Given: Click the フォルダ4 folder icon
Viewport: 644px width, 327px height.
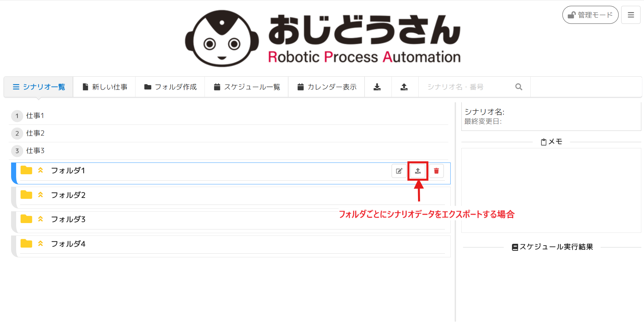Looking at the screenshot, I should click(x=26, y=244).
